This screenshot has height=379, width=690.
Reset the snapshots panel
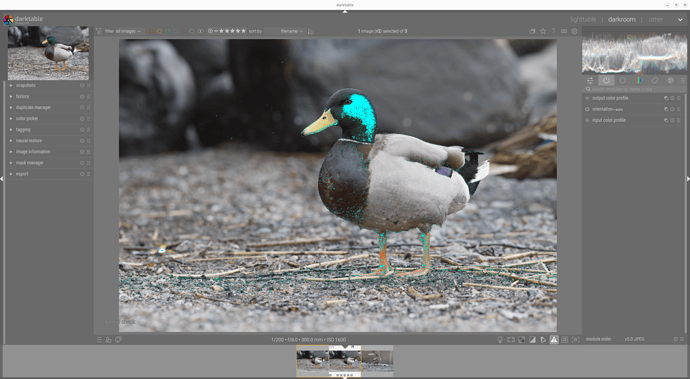(x=82, y=85)
